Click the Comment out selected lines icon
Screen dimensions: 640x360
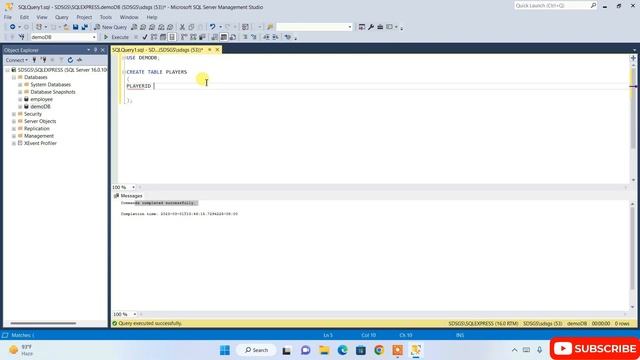click(245, 37)
